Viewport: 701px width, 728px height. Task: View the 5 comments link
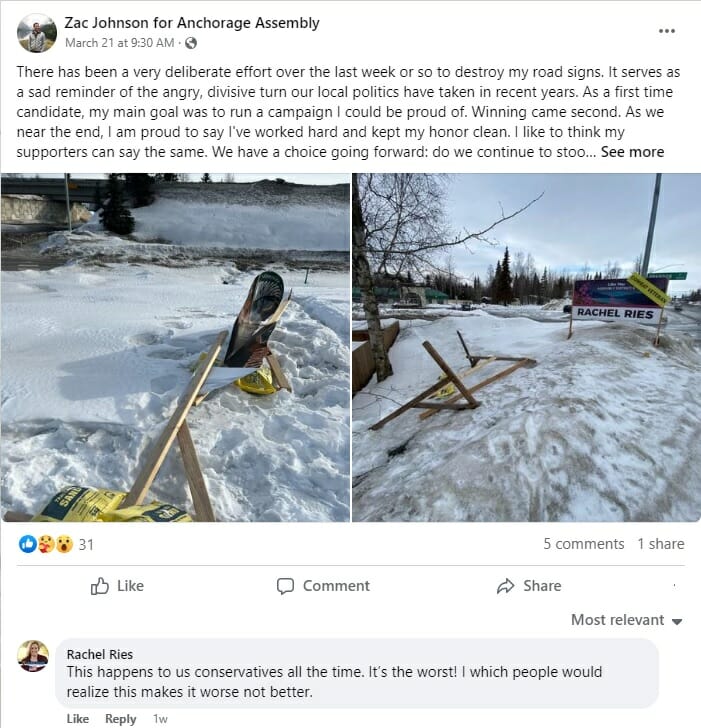pyautogui.click(x=584, y=544)
